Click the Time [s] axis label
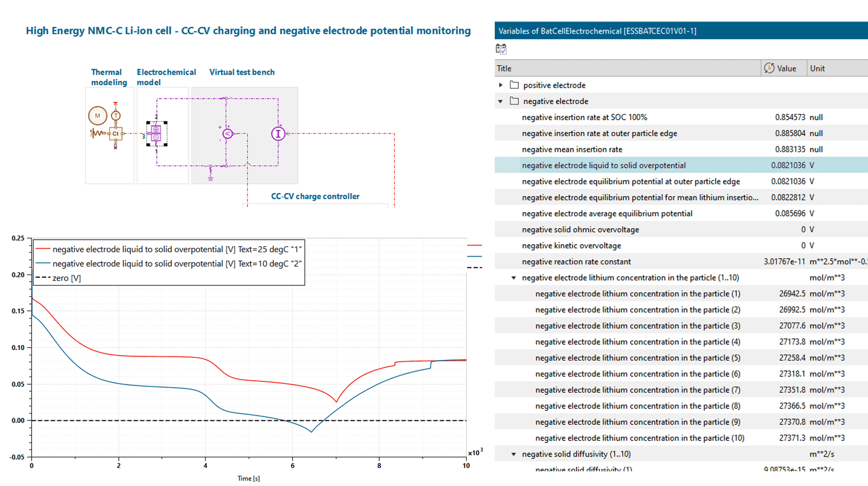The image size is (868, 486). click(248, 478)
